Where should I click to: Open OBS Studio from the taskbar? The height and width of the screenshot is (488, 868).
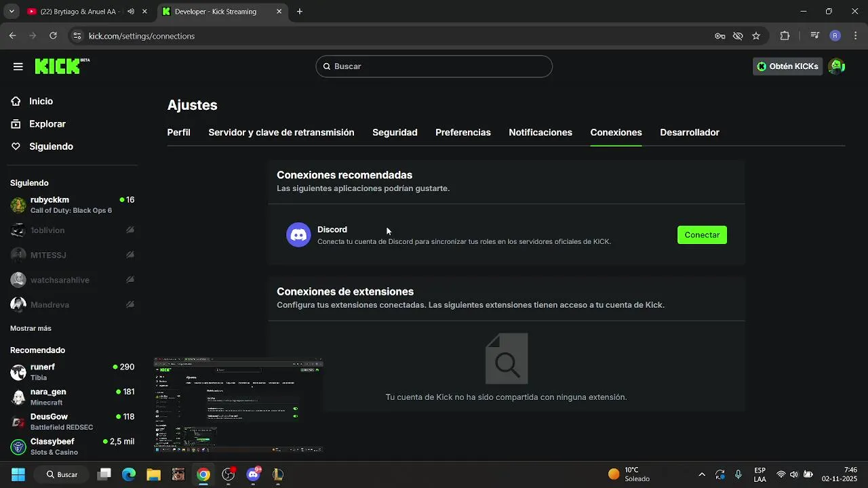coord(229,474)
